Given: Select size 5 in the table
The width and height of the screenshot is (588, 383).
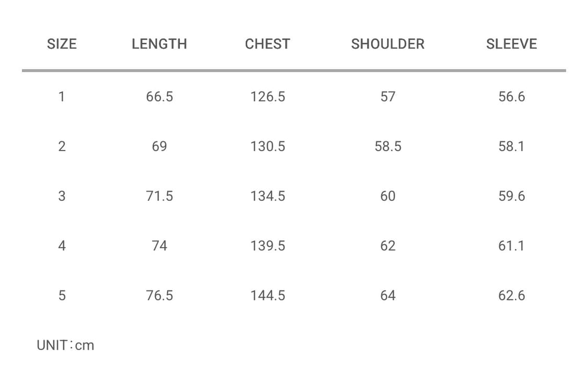Looking at the screenshot, I should [62, 295].
